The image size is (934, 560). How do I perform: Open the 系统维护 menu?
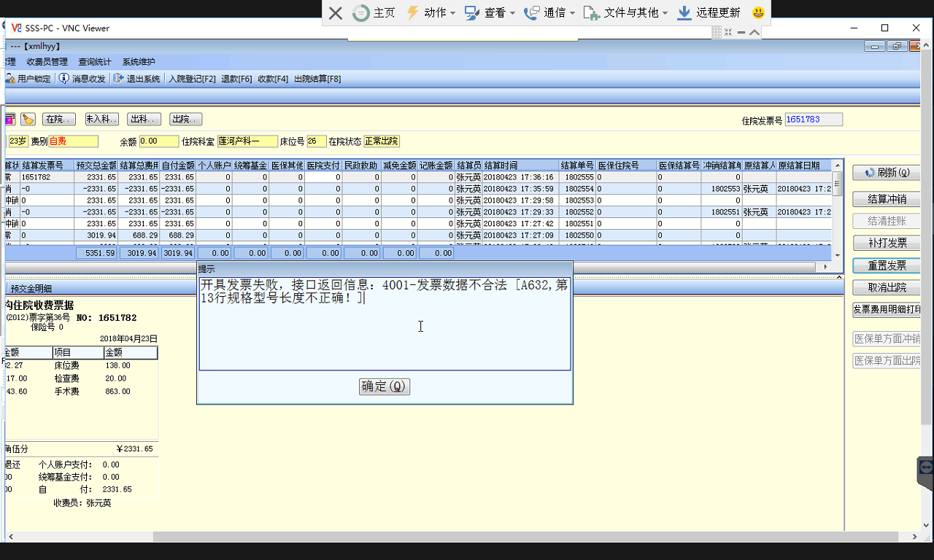click(139, 62)
